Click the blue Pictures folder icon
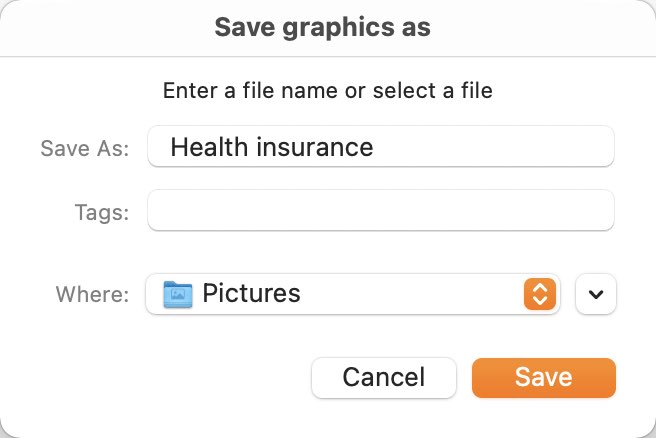This screenshot has width=656, height=438. 178,294
